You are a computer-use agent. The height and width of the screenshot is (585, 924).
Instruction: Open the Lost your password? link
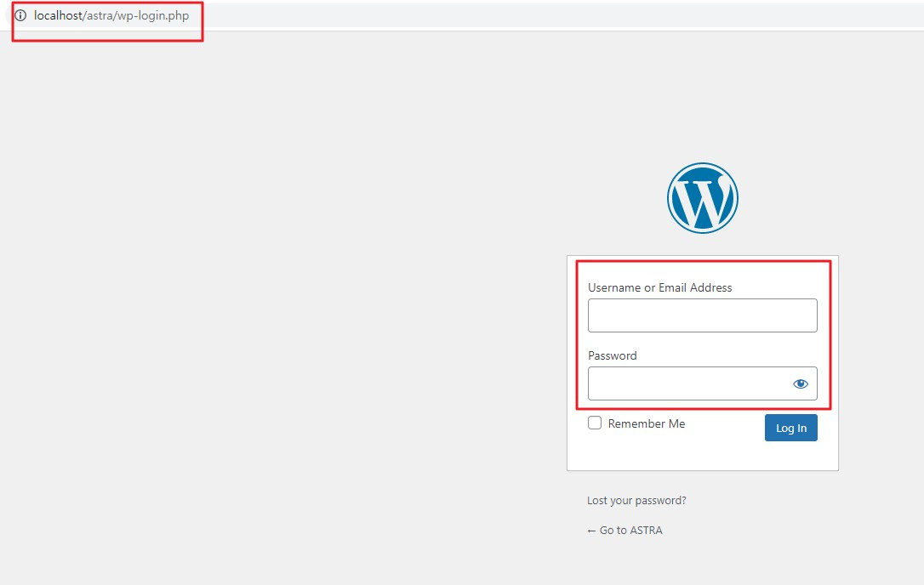[636, 500]
